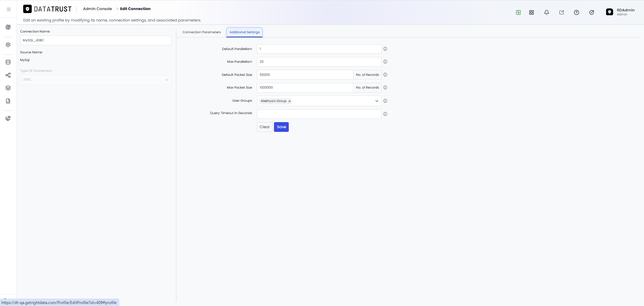Screen dimensions: 644x306
Task: Click the target/goal sidebar icon
Action: click(8, 27)
